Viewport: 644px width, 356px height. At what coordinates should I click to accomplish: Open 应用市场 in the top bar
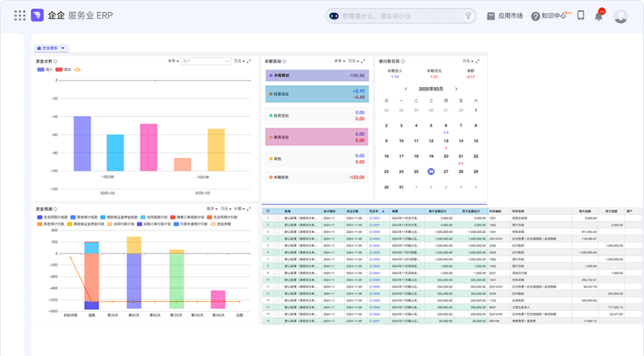(505, 15)
